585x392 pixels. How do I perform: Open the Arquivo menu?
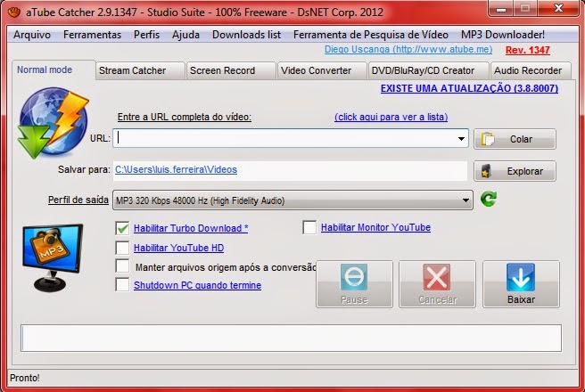[x=32, y=35]
